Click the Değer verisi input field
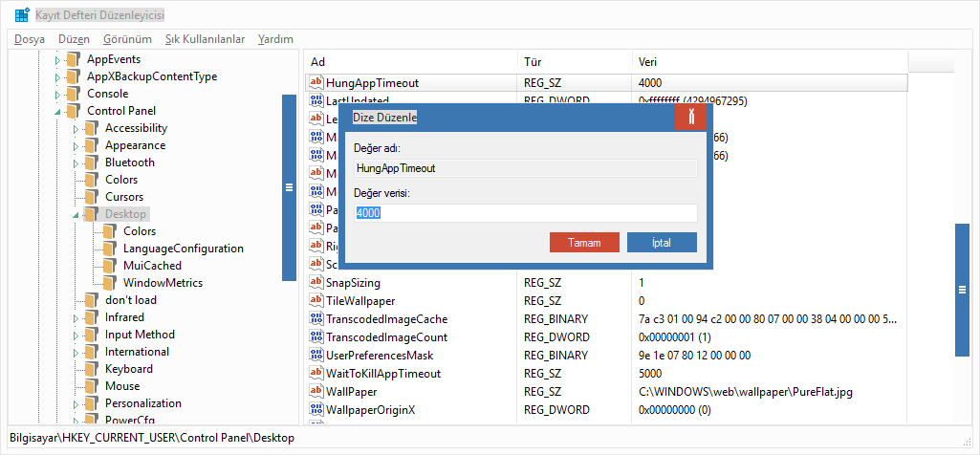980x455 pixels. [x=525, y=213]
